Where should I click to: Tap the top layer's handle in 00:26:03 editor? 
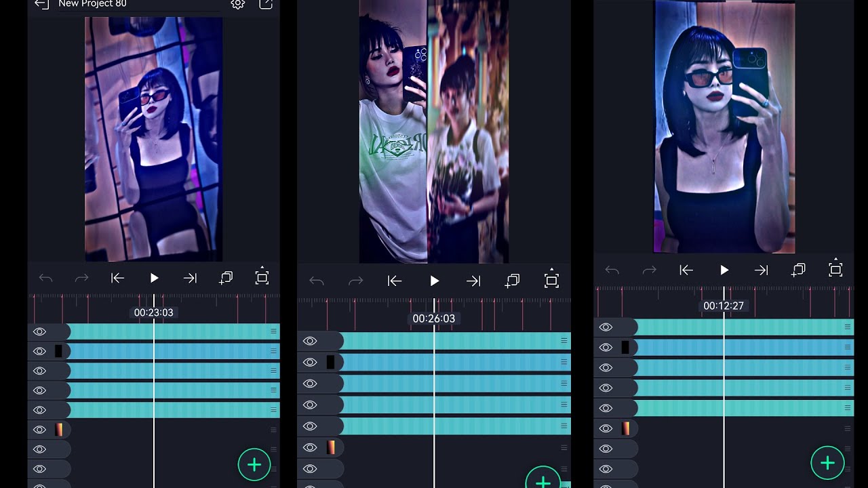(x=564, y=341)
